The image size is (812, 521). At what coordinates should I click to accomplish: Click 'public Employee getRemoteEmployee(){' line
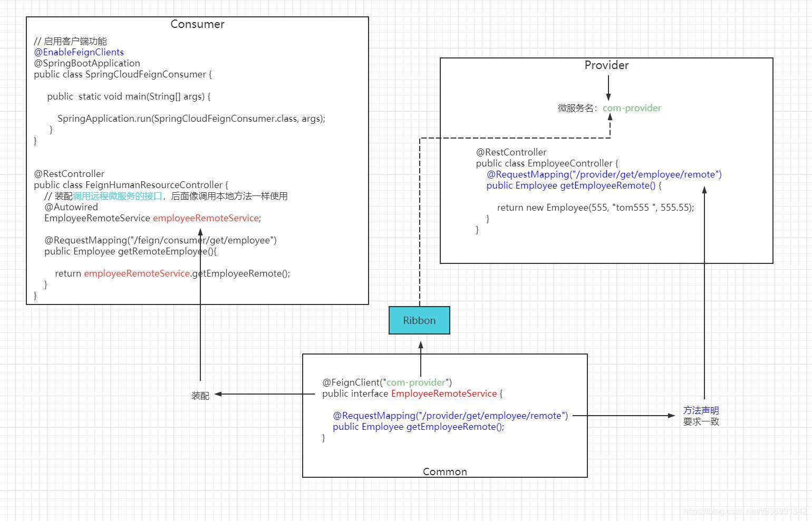[x=131, y=251]
